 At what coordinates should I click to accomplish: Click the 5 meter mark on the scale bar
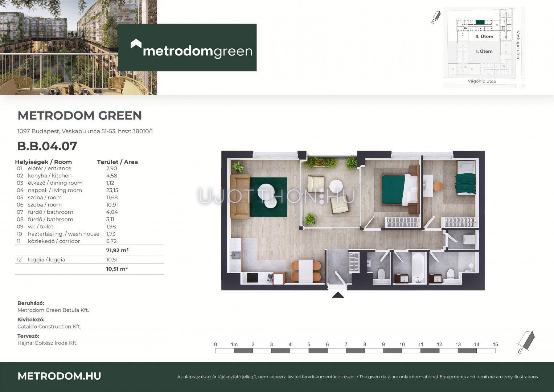coord(309,345)
